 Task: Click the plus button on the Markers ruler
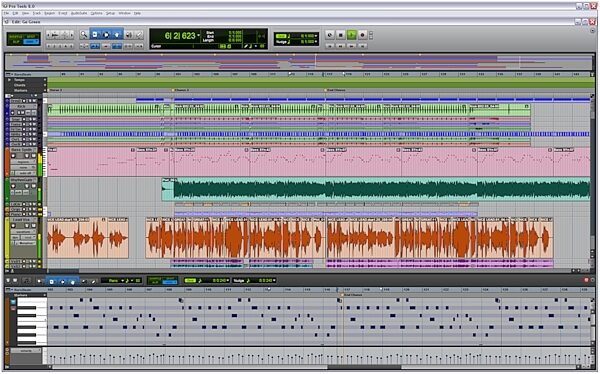(x=45, y=90)
